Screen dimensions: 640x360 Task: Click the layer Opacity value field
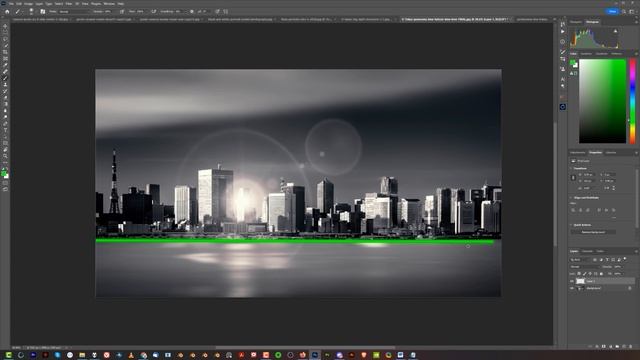coord(619,267)
